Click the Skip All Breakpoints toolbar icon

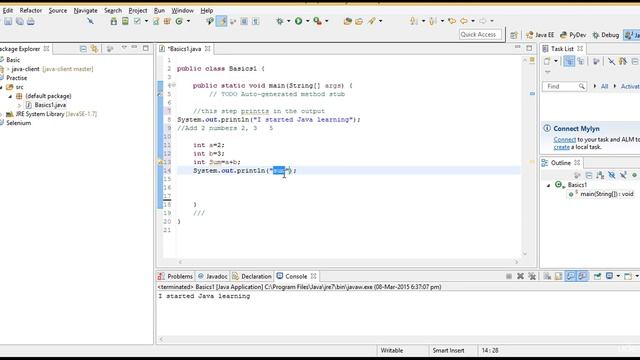[x=90, y=21]
